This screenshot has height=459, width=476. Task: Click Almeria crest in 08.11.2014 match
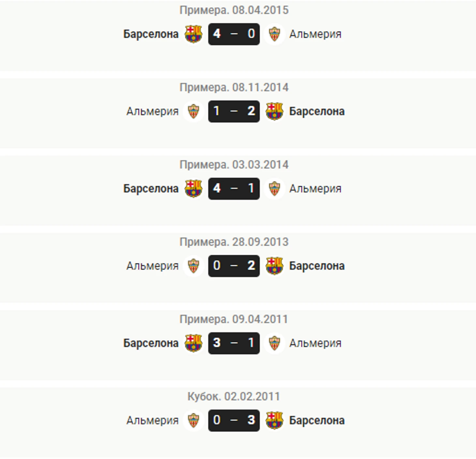193,111
